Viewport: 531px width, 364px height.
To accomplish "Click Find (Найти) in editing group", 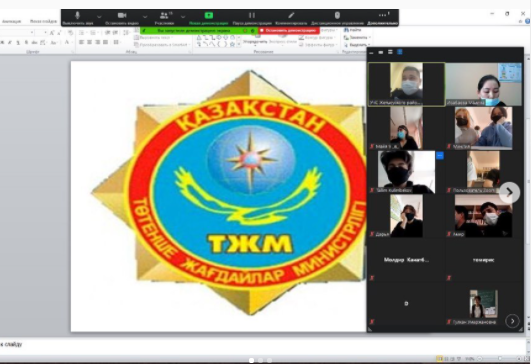I will (x=352, y=30).
